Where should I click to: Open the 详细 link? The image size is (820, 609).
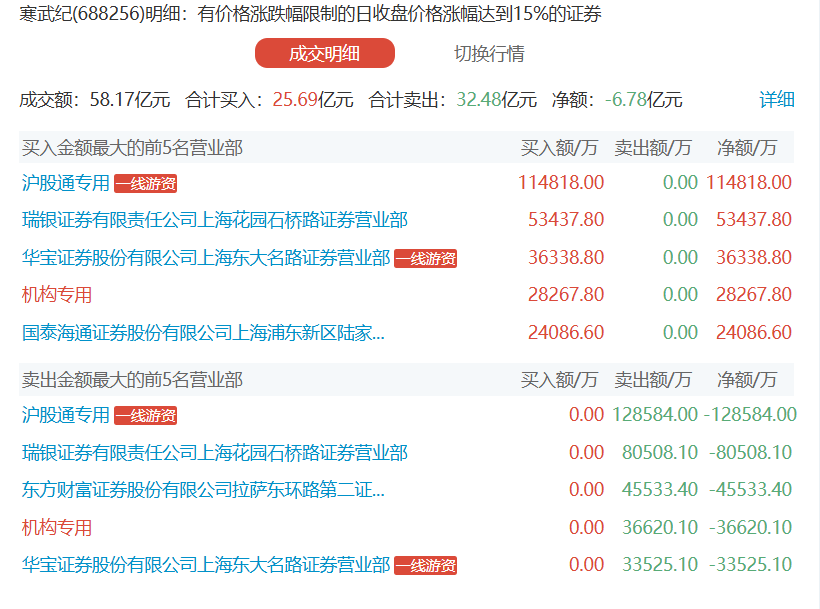[x=776, y=100]
